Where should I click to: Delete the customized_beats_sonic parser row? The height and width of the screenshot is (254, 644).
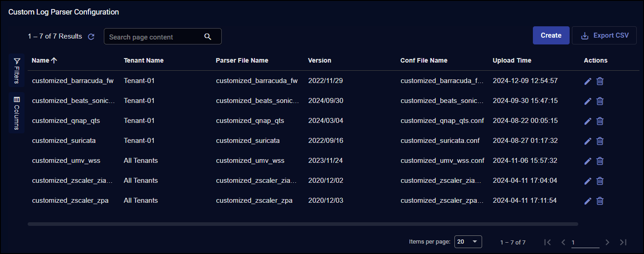(x=600, y=101)
